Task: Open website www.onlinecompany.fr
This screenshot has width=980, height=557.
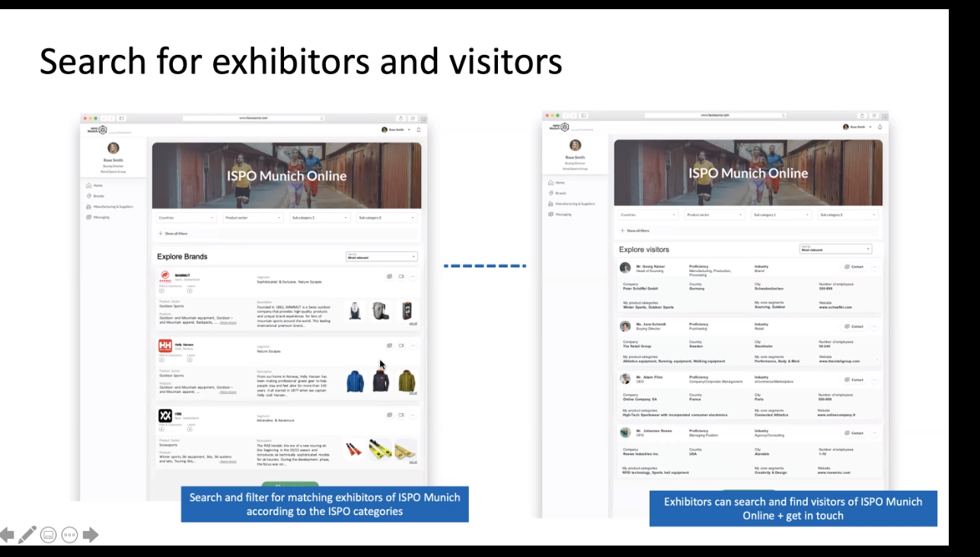Action: pos(837,415)
